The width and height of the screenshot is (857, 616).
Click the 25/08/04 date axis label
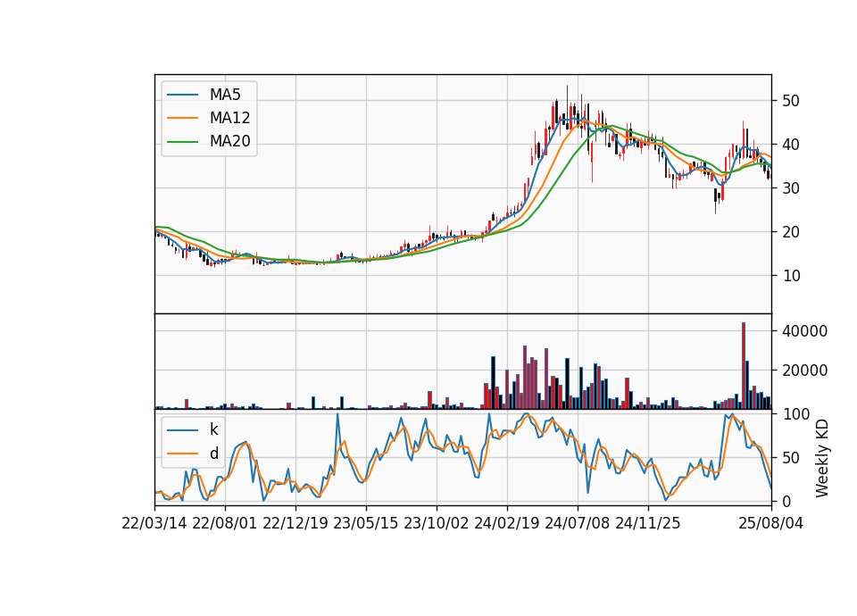[771, 524]
